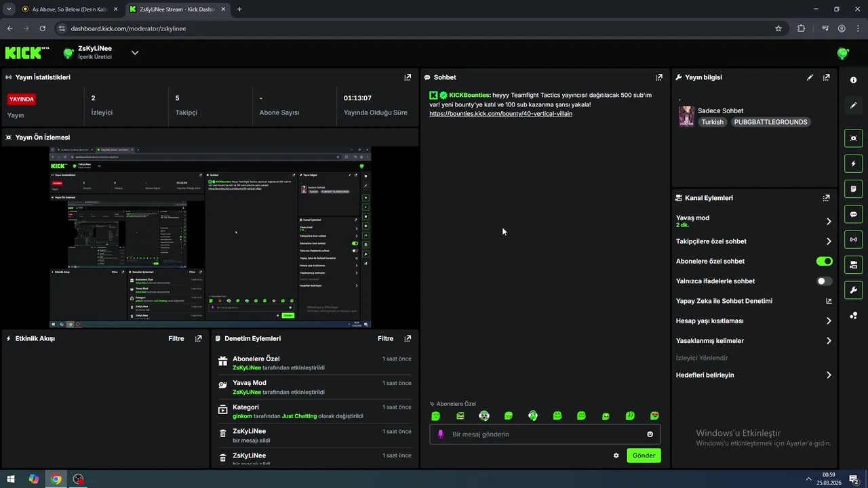Expand Yavaş mod settings
Screen dimensions: 868x488
(829, 221)
